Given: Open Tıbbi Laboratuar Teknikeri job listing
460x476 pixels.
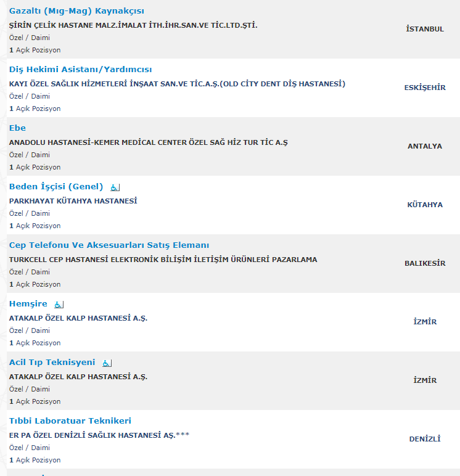Looking at the screenshot, I should (70, 421).
